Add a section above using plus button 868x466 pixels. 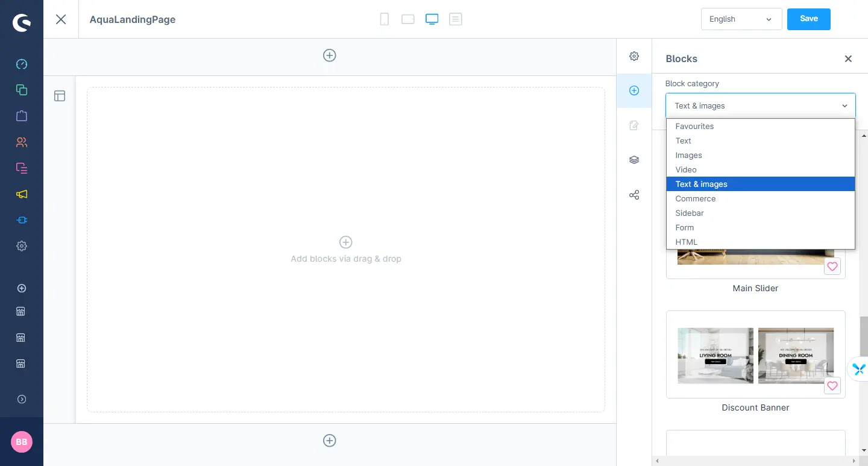[330, 55]
